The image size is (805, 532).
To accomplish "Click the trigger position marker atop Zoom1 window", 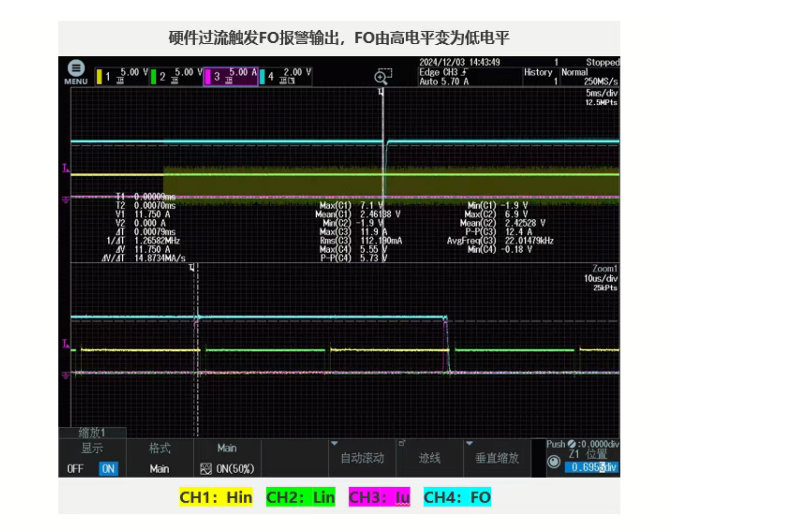I will (x=191, y=267).
